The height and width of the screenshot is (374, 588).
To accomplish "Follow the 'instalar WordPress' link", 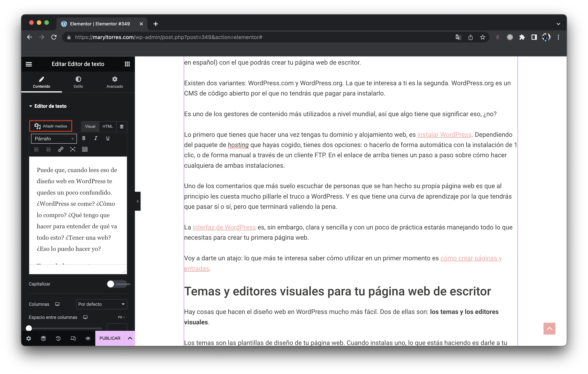I will pyautogui.click(x=444, y=134).
